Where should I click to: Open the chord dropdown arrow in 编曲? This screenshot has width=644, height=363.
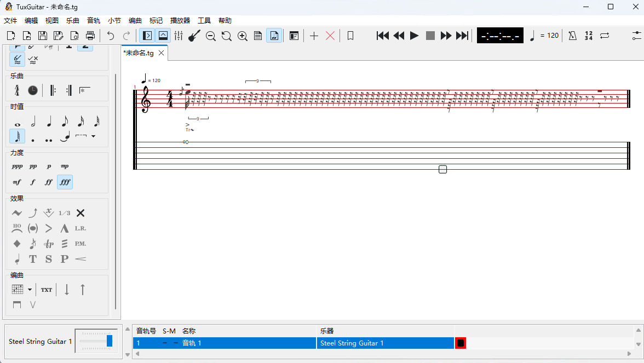click(30, 290)
